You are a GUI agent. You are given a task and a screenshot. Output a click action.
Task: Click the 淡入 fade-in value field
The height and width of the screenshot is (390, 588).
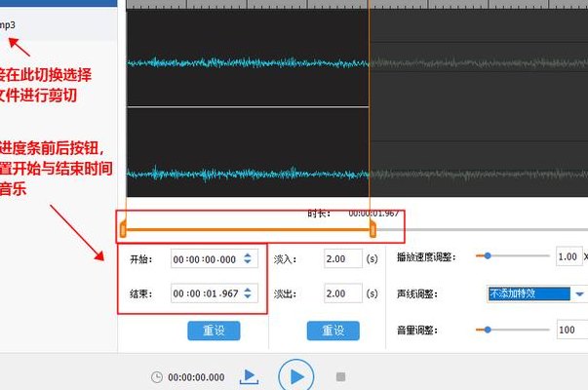342,258
